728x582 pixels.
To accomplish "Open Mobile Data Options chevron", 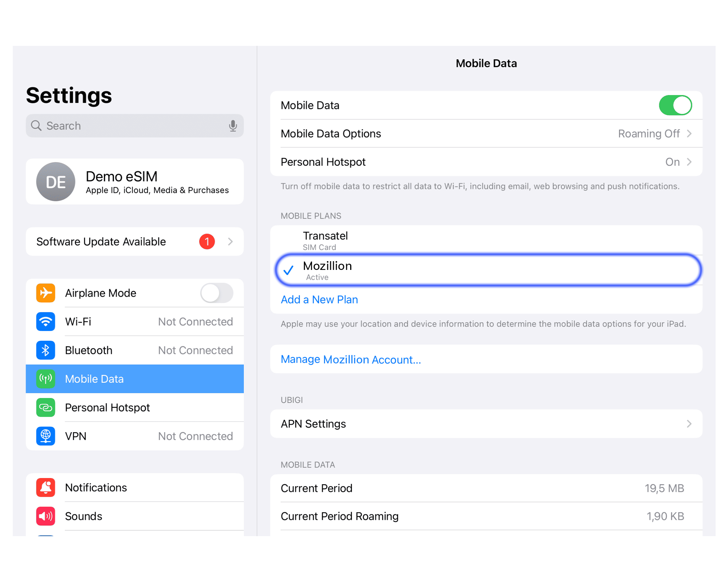I will pos(689,134).
